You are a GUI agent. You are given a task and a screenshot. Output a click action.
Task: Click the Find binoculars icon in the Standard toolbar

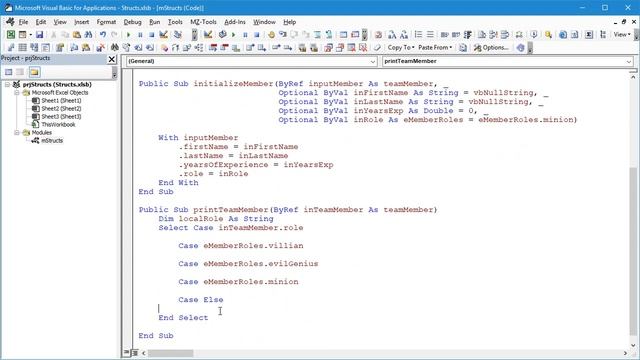88,35
